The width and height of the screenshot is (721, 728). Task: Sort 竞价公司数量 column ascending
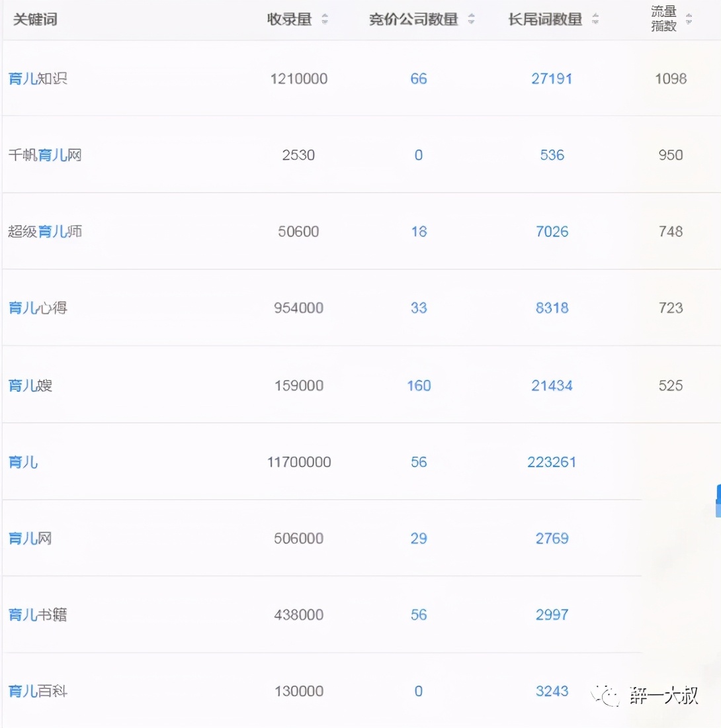coord(470,17)
